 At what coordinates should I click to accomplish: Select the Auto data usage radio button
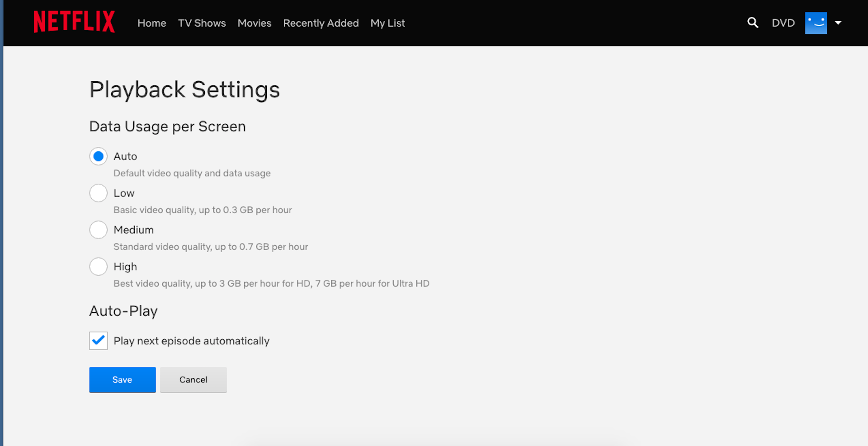(x=98, y=156)
